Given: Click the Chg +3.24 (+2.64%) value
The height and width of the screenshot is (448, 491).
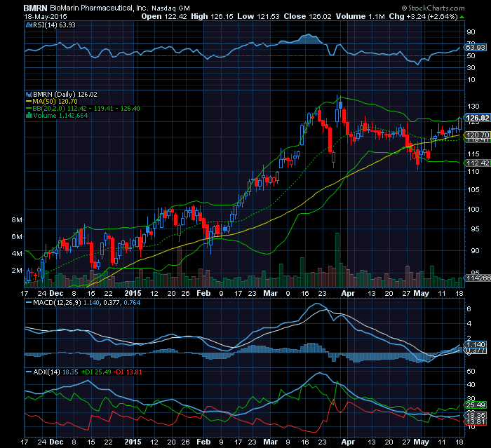Looking at the screenshot, I should point(424,17).
